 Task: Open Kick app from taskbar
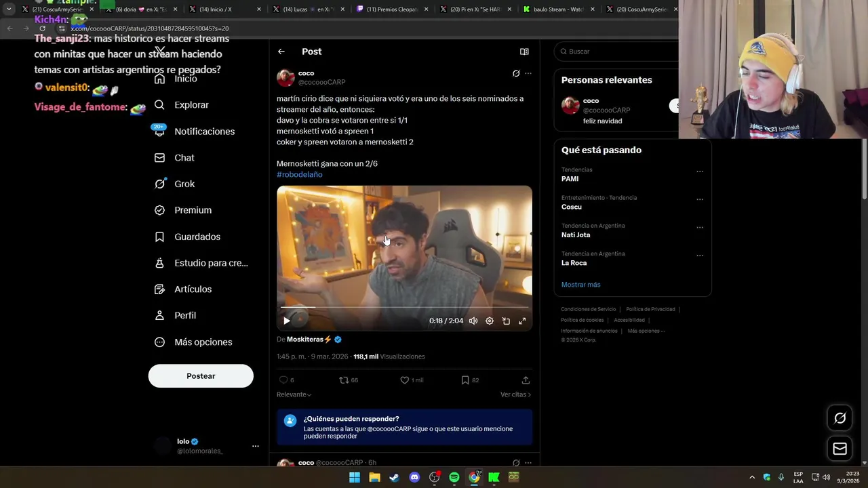(x=494, y=477)
